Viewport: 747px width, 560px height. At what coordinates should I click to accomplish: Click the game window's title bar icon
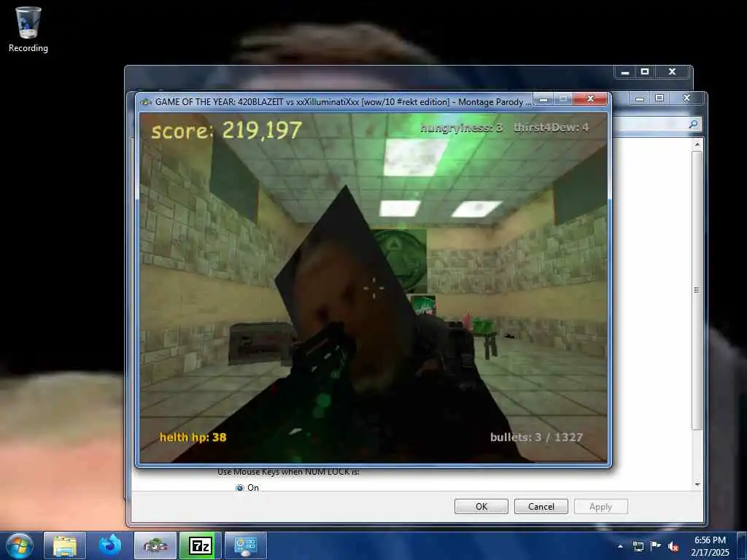click(146, 101)
